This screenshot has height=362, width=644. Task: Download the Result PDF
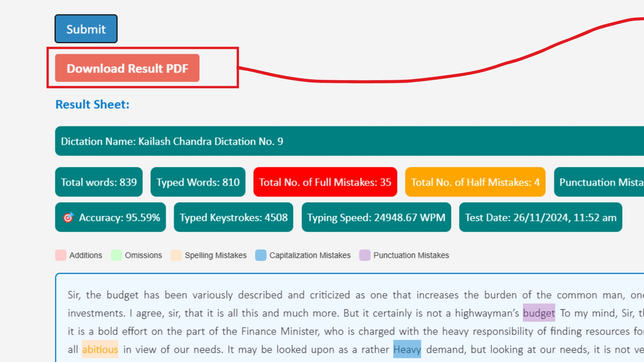128,68
